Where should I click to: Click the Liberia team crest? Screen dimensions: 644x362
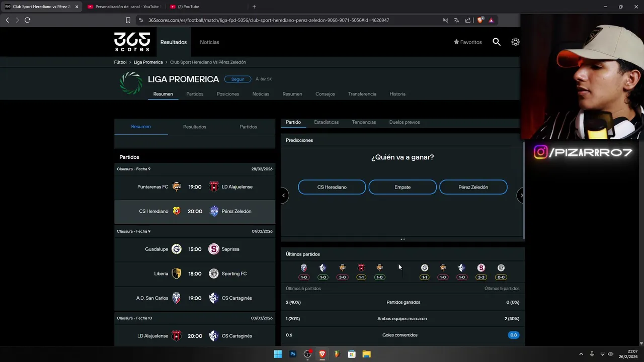click(x=176, y=274)
